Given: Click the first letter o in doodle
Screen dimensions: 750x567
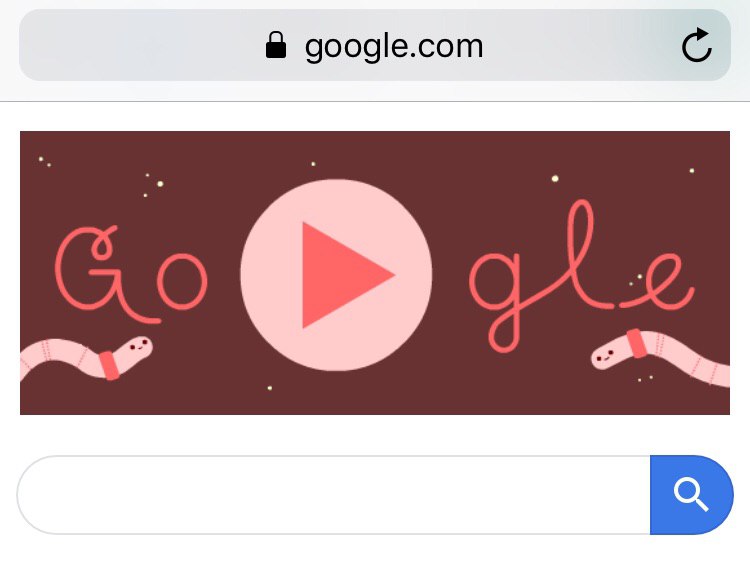Looking at the screenshot, I should coord(182,281).
